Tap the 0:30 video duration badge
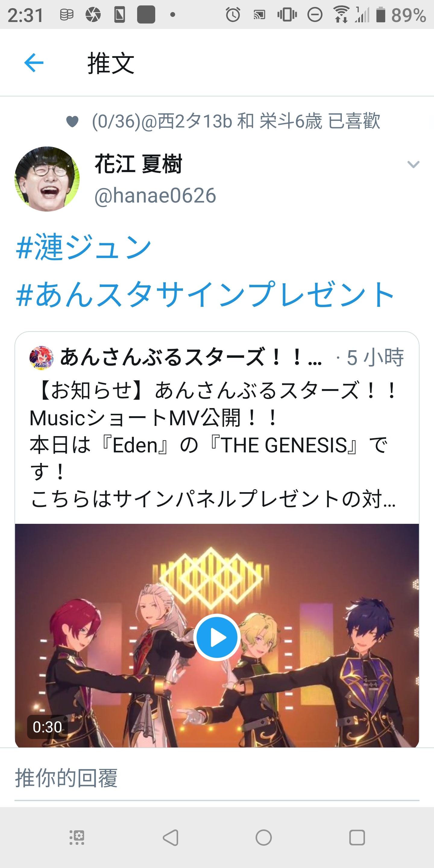 click(x=47, y=727)
